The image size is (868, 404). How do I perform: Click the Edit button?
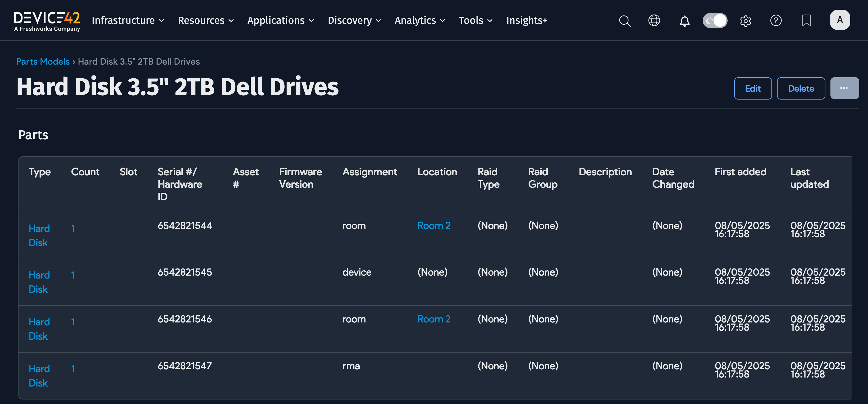(x=752, y=88)
